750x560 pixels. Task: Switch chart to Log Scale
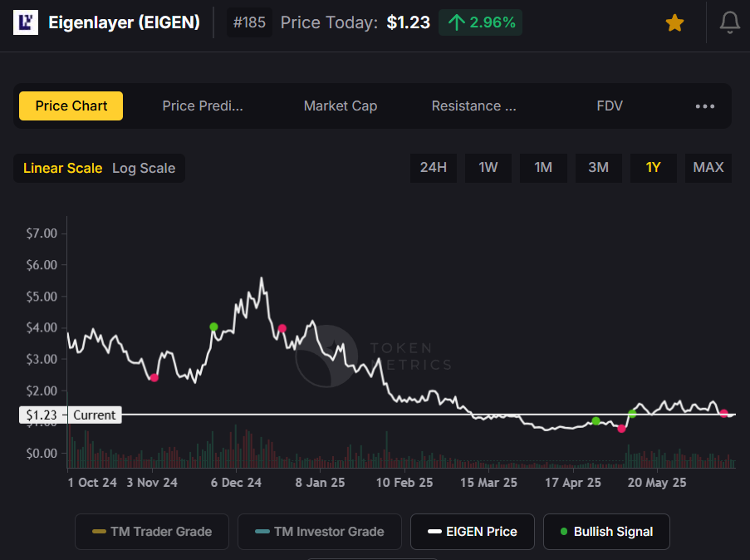pyautogui.click(x=144, y=168)
